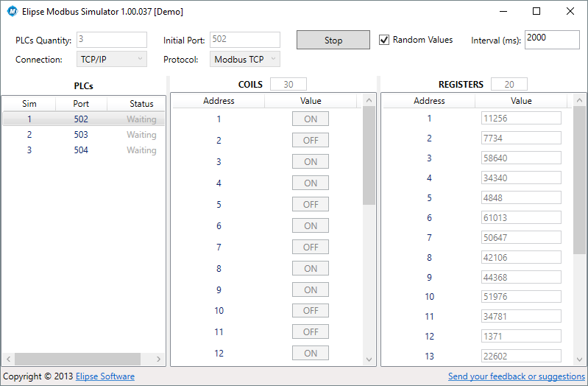Toggle coil 2 OFF button
Viewport: 588px width, 386px height.
click(311, 140)
